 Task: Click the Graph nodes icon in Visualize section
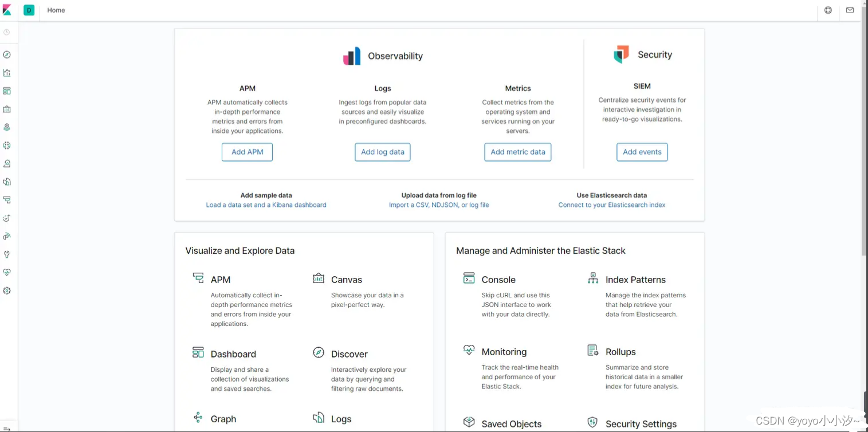tap(198, 417)
